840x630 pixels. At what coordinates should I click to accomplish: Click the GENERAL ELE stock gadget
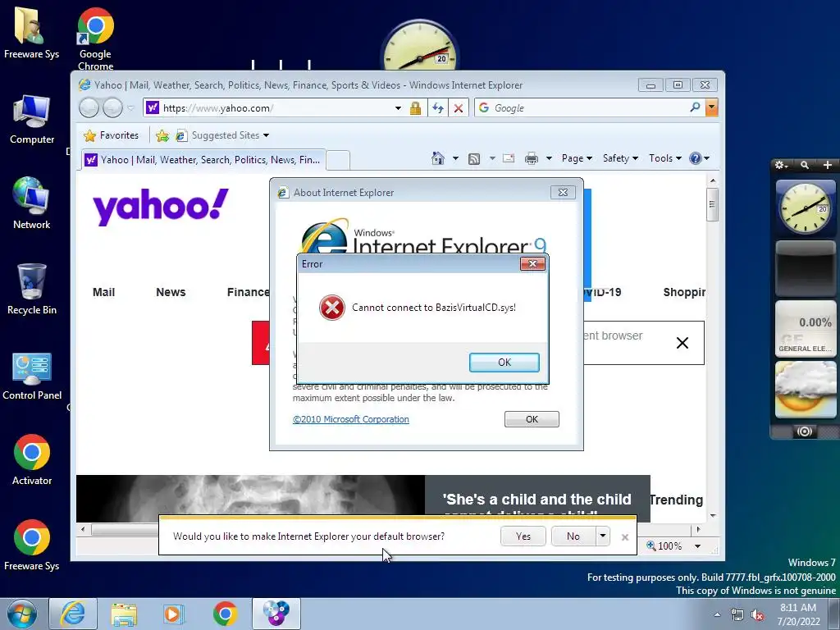pyautogui.click(x=806, y=328)
